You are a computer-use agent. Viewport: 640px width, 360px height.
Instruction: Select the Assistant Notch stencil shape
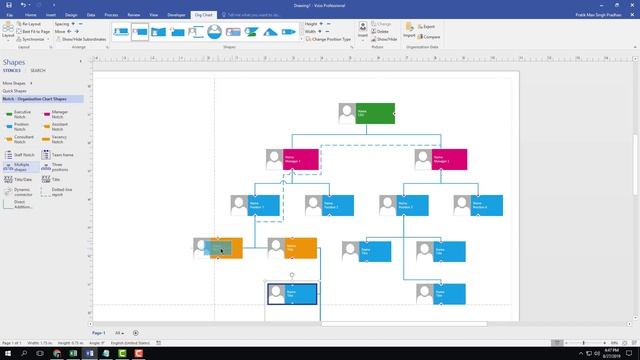pyautogui.click(x=56, y=127)
